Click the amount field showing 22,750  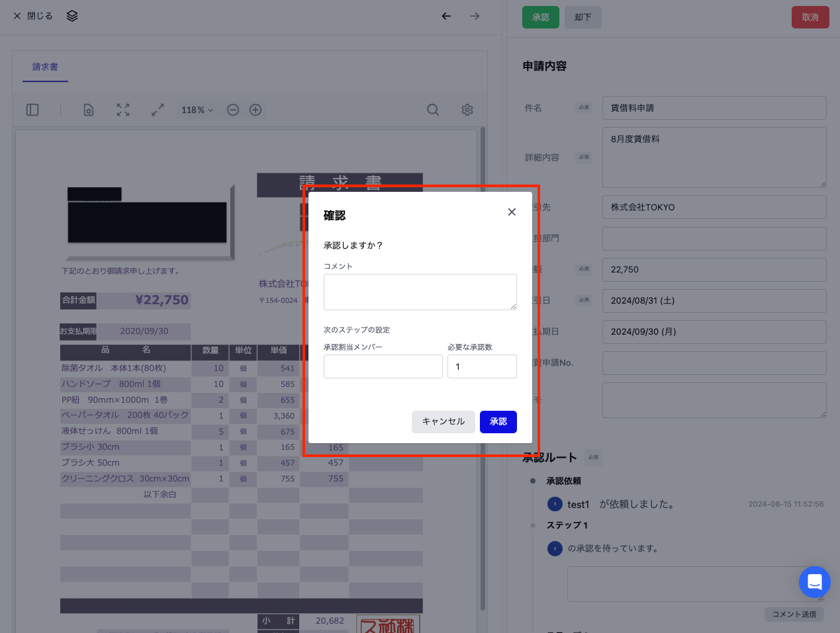[x=714, y=269]
